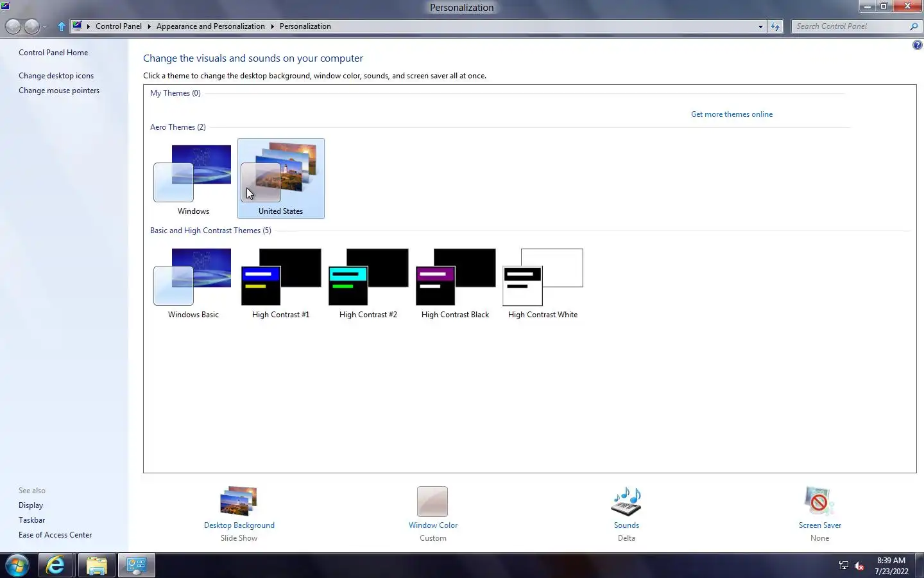Select the United States theme

tap(280, 178)
